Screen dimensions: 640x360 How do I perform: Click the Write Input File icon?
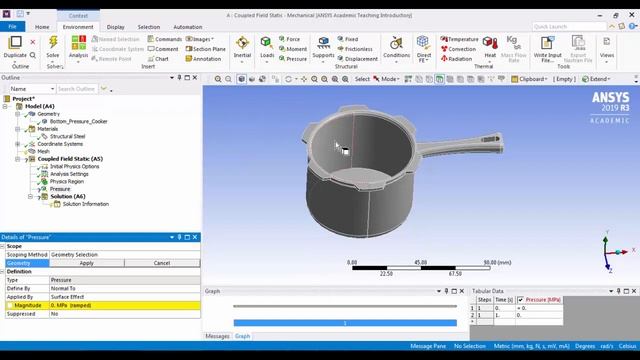[x=547, y=43]
